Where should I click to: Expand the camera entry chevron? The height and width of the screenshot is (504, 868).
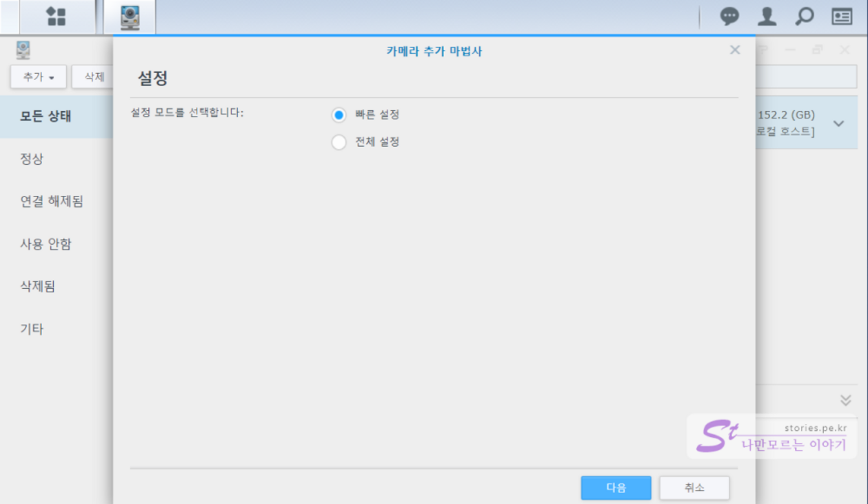[x=838, y=123]
